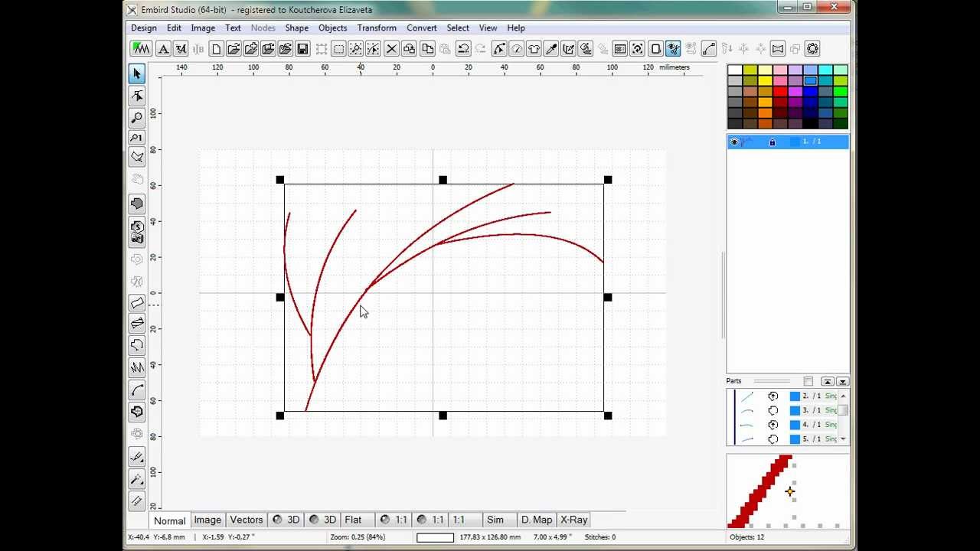Click the top-center selection handle of the design
The image size is (980, 551).
pos(443,180)
